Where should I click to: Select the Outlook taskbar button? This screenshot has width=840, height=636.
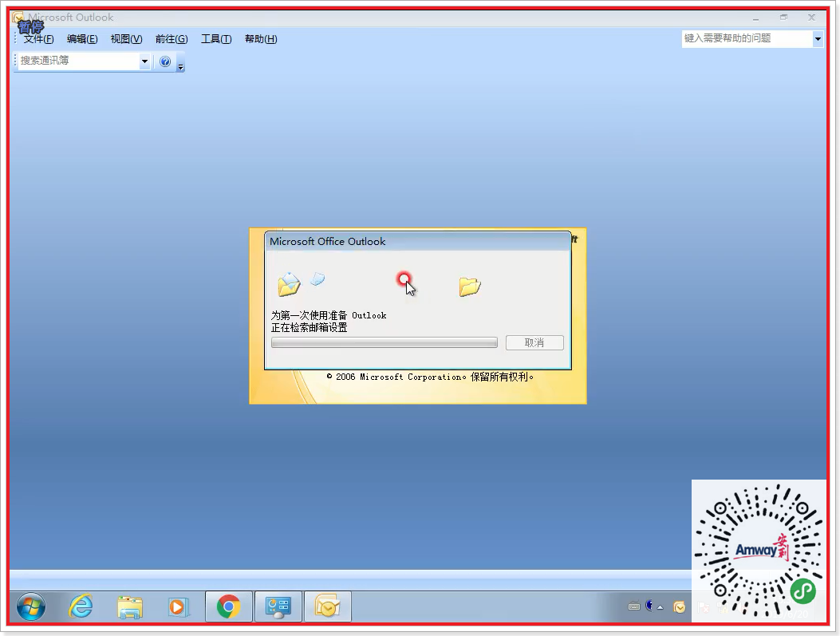[x=327, y=607]
